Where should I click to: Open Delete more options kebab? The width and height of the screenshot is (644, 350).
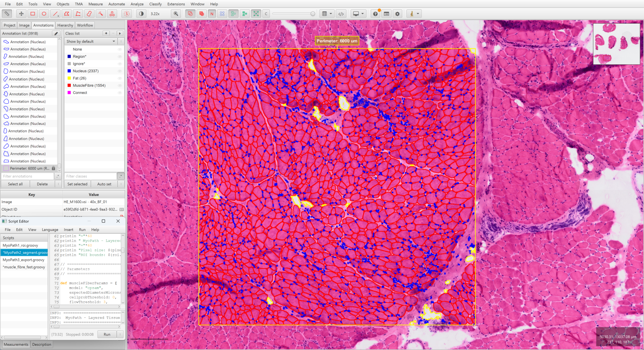58,184
